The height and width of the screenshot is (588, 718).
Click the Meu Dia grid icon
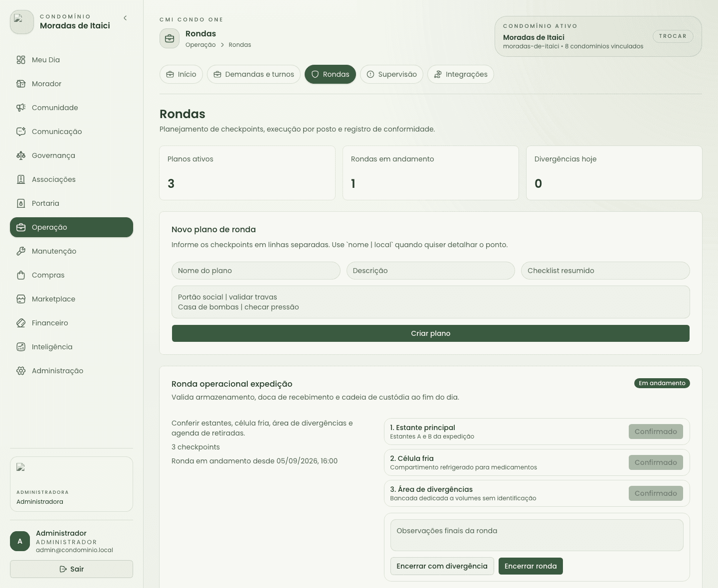(21, 60)
